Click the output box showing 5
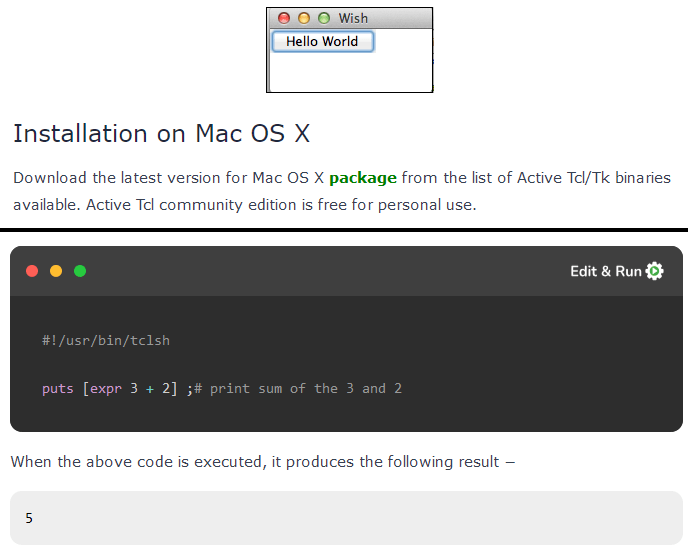 (x=346, y=518)
